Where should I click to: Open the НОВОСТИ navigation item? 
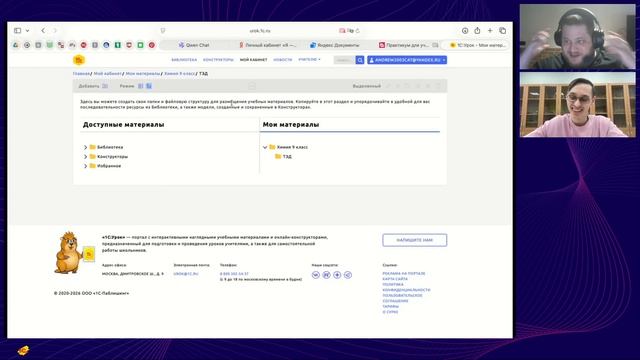click(283, 60)
